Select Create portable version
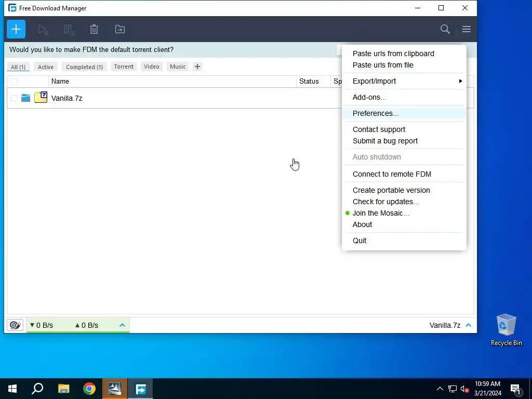 404,190
